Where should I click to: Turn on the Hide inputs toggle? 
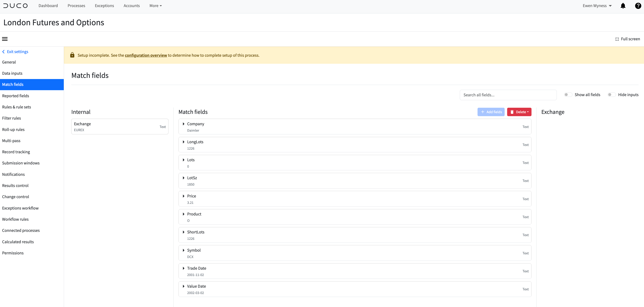coord(611,95)
